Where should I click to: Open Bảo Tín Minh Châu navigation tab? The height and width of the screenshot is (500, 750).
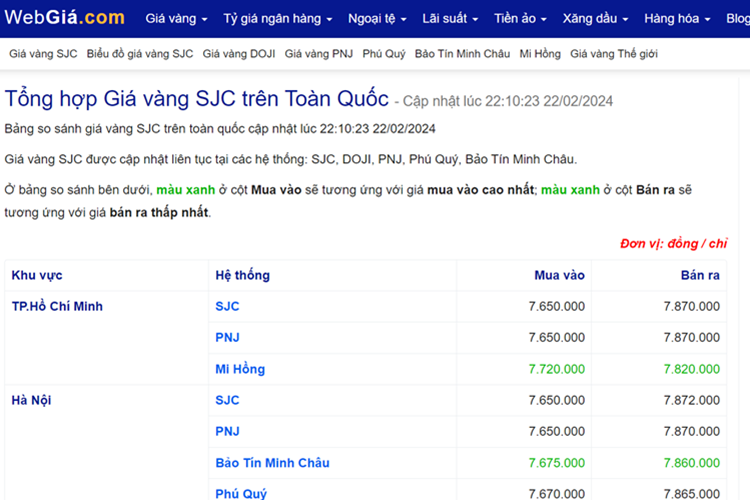tap(462, 54)
